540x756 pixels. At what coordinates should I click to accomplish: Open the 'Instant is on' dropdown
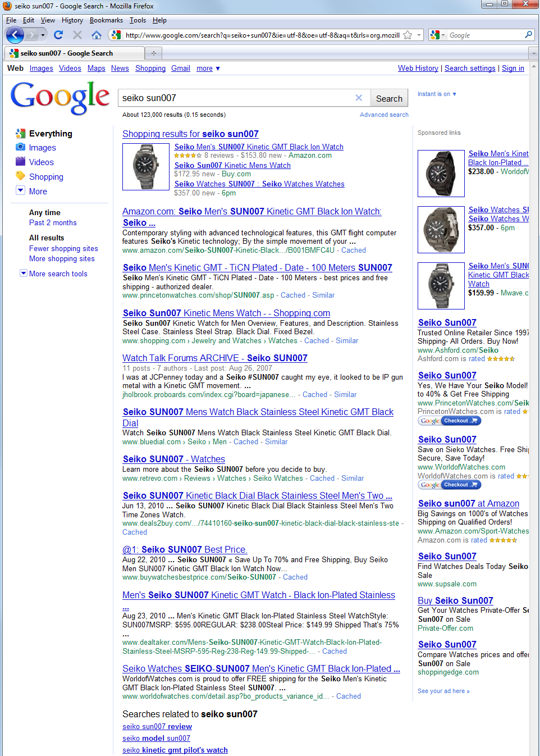(x=437, y=94)
